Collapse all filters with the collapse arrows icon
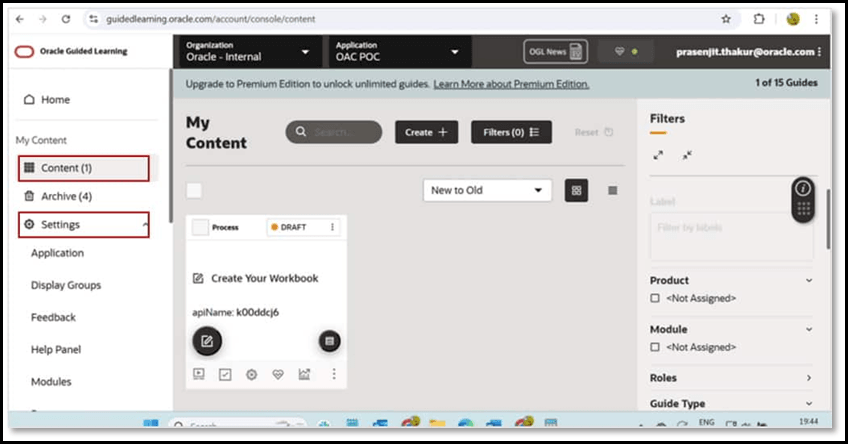Image resolution: width=848 pixels, height=444 pixels. click(687, 155)
